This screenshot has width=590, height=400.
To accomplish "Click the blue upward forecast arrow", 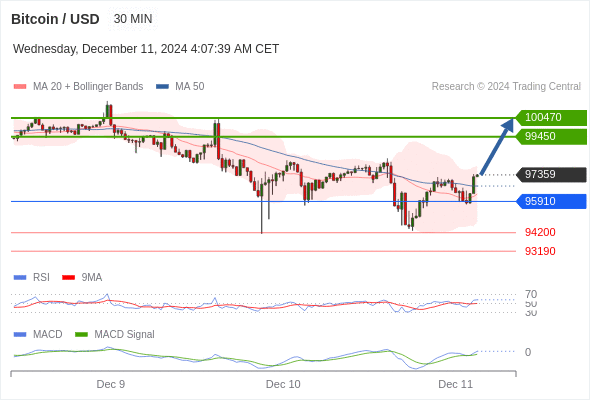I will (x=497, y=146).
